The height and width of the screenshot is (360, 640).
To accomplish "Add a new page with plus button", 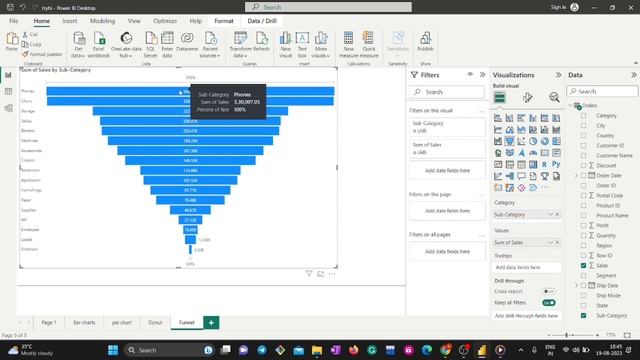I will click(x=211, y=322).
